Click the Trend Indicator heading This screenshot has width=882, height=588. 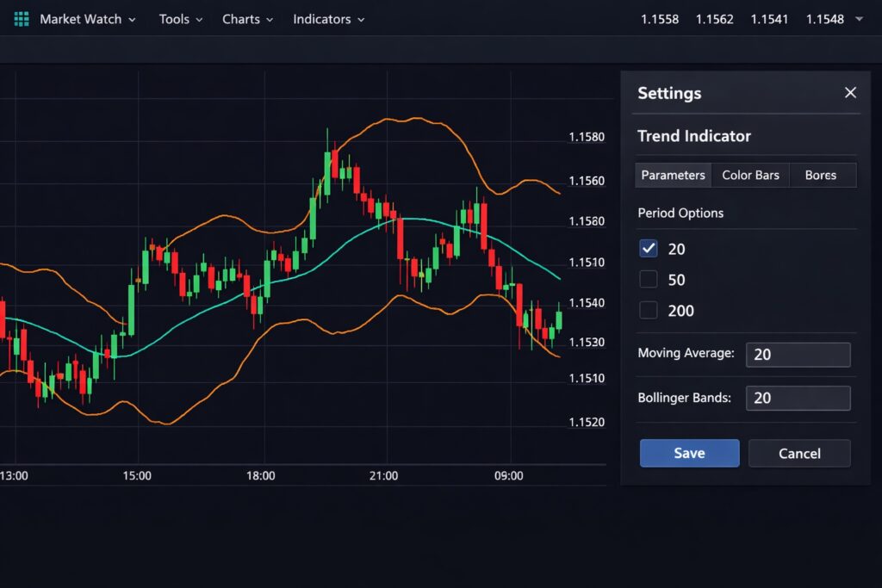[694, 136]
